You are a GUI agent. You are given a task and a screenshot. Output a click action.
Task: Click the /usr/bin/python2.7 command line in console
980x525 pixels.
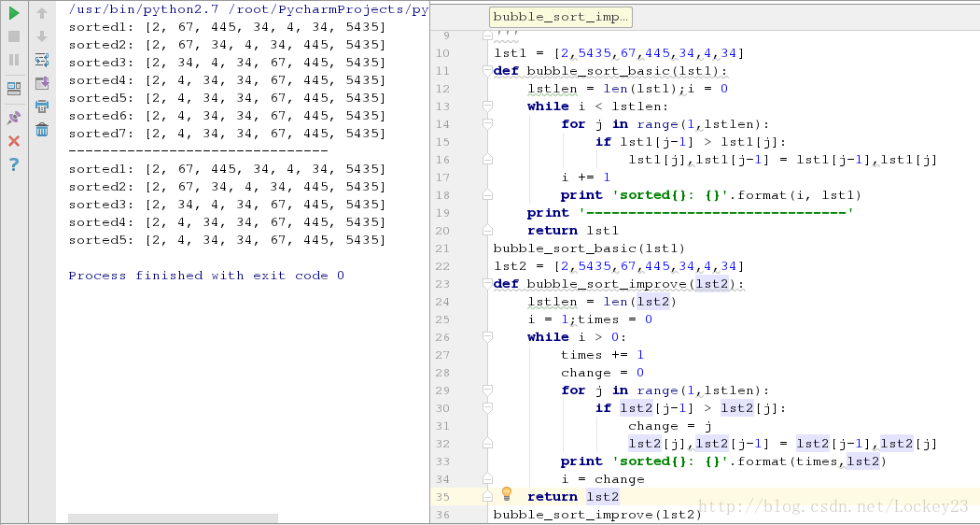[248, 9]
